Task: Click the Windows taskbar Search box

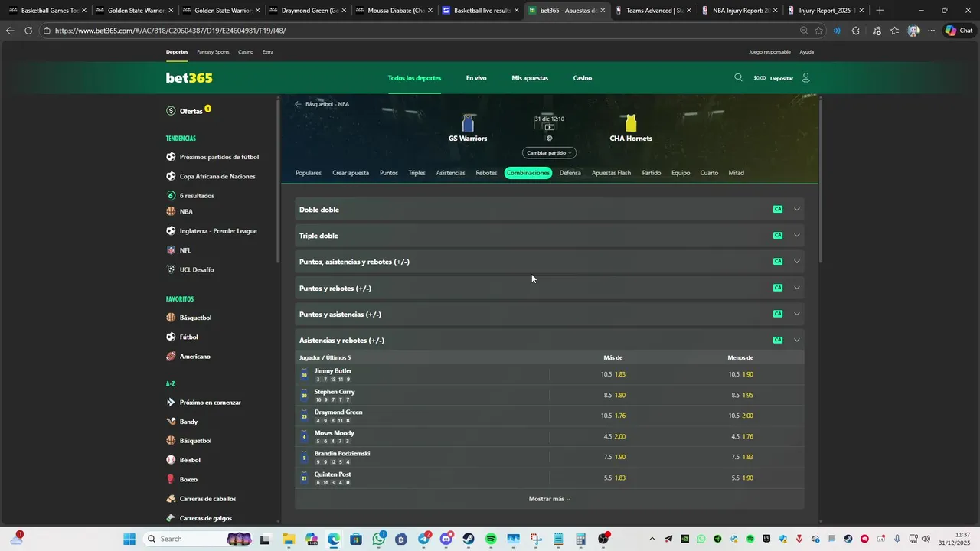Action: (198, 539)
